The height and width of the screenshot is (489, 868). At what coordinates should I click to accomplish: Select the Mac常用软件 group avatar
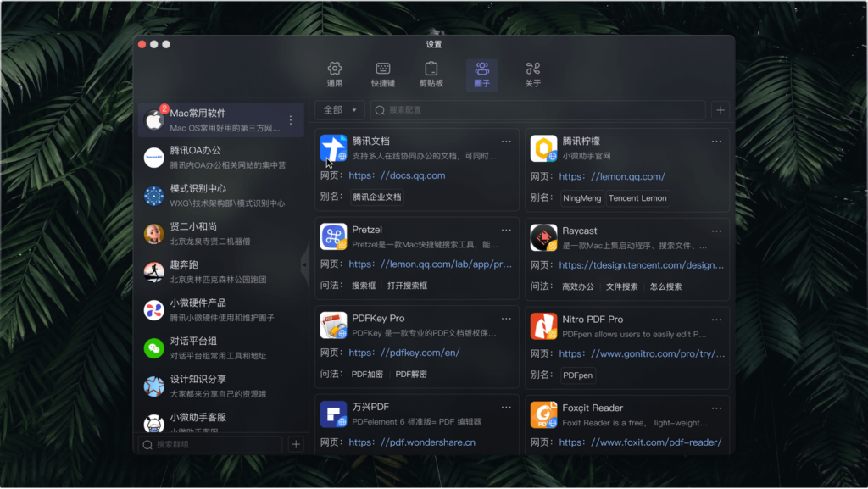[x=154, y=120]
